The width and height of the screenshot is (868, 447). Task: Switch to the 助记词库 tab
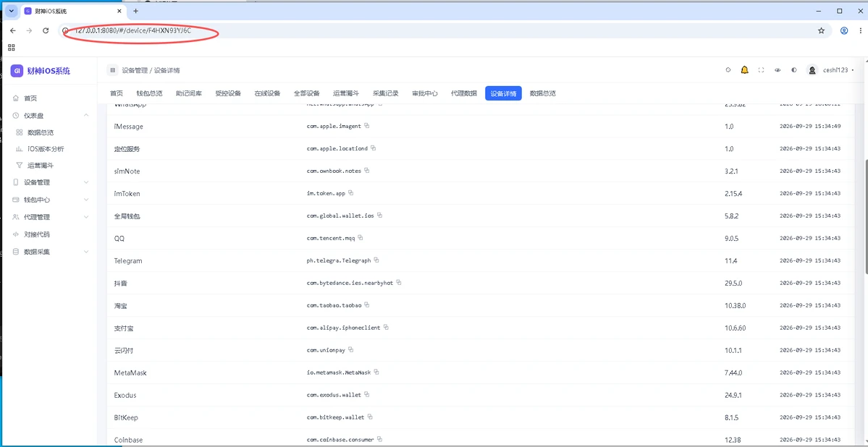[x=189, y=93]
